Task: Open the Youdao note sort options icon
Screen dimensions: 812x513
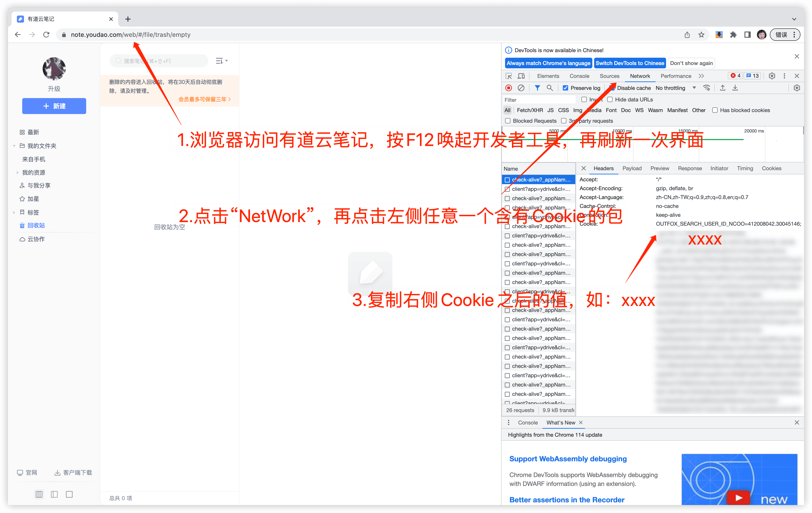Action: [x=222, y=61]
